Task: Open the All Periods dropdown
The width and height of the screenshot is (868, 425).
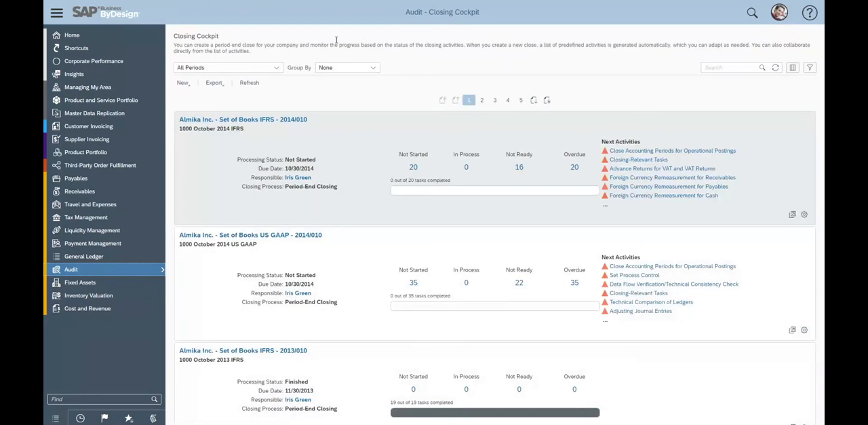Action: tap(227, 68)
